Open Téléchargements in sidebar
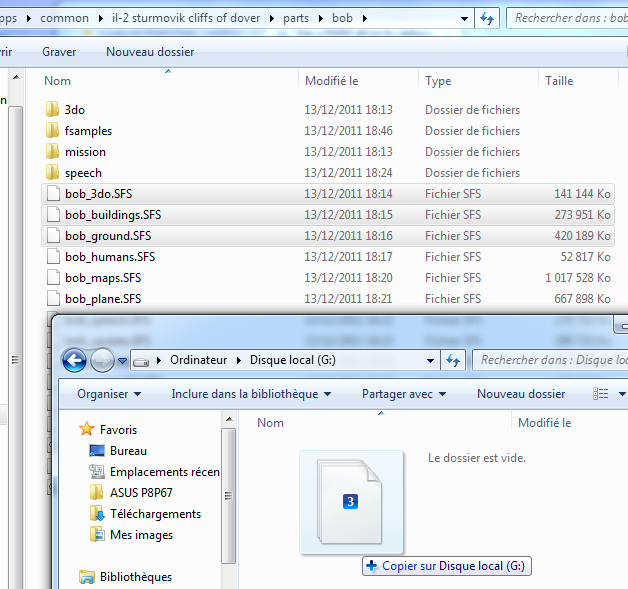628x589 pixels. pyautogui.click(x=145, y=514)
